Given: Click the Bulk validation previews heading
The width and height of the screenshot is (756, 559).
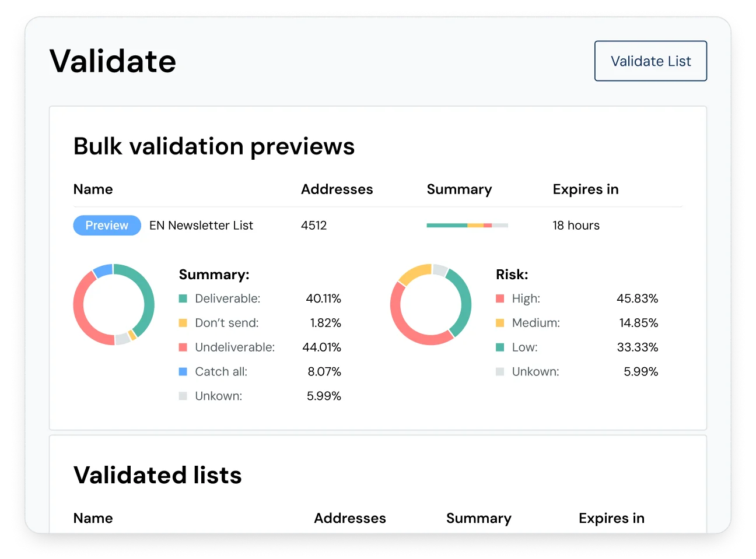Looking at the screenshot, I should [x=214, y=146].
